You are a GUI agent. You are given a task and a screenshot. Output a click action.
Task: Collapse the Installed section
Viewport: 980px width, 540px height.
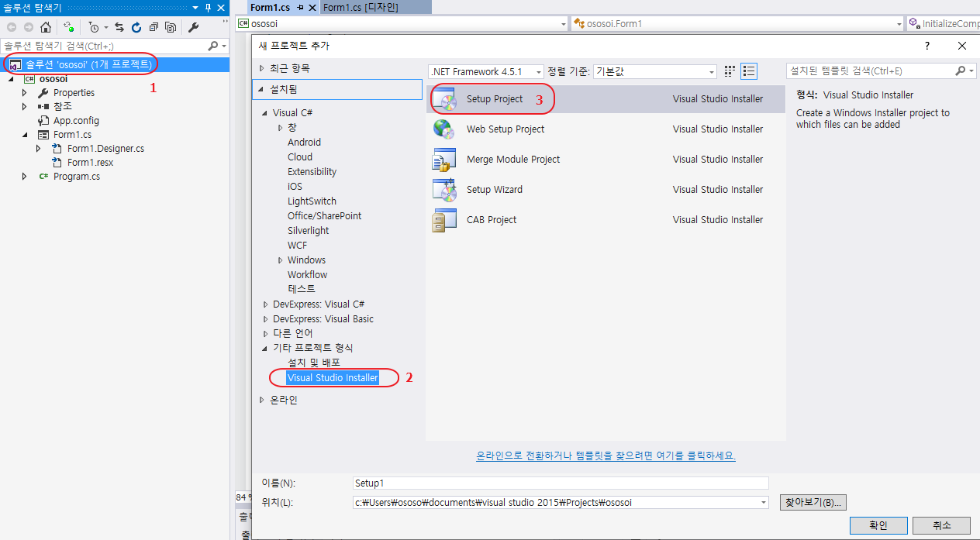[261, 90]
